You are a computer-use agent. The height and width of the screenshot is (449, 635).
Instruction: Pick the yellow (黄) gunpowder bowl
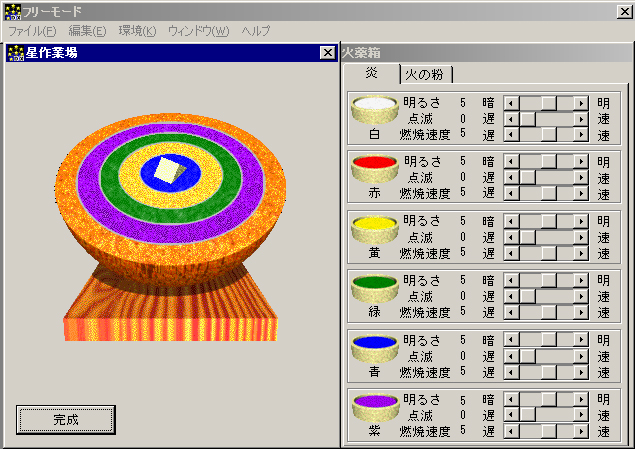(x=375, y=226)
